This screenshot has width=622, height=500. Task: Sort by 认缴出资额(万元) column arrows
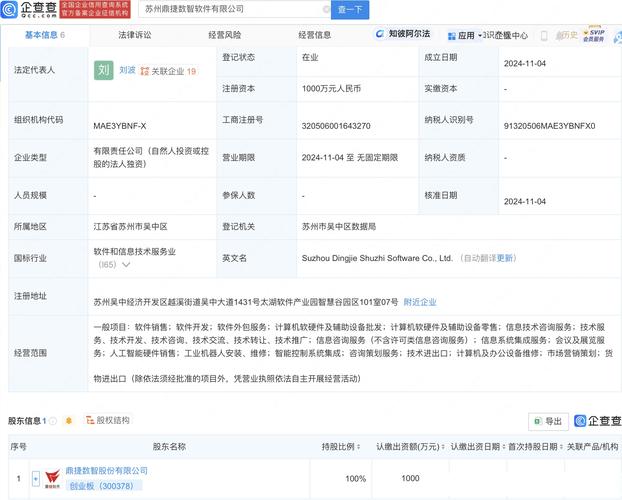443,447
